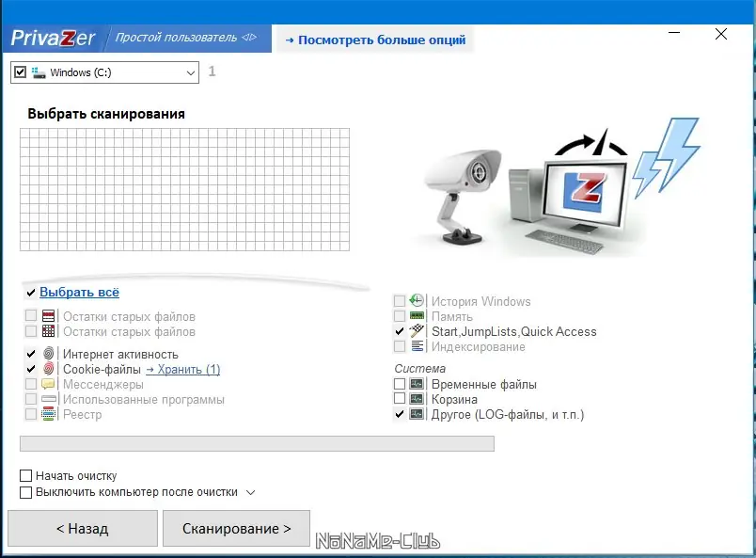Uncheck Start, JumpLists, Quick Access checkbox
Image resolution: width=756 pixels, height=558 pixels.
coord(400,331)
